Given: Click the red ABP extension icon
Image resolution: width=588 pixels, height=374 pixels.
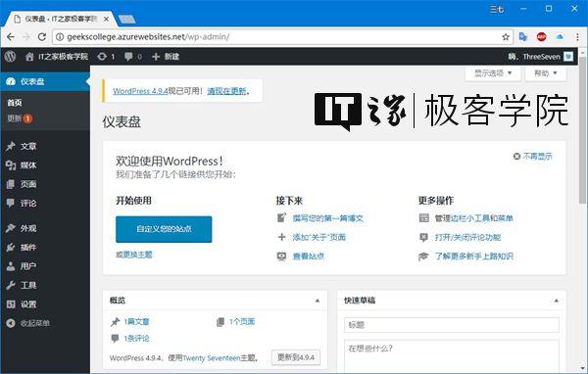Looking at the screenshot, I should pos(541,37).
